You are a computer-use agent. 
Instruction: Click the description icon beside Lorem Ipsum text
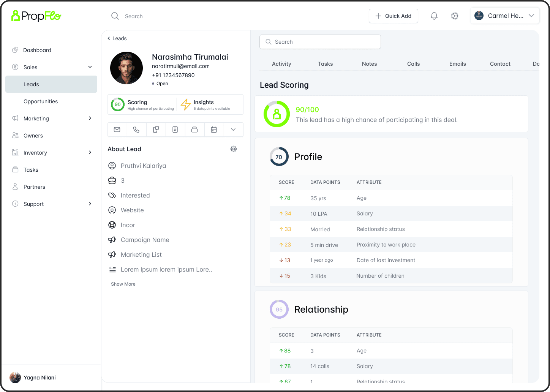coord(112,269)
